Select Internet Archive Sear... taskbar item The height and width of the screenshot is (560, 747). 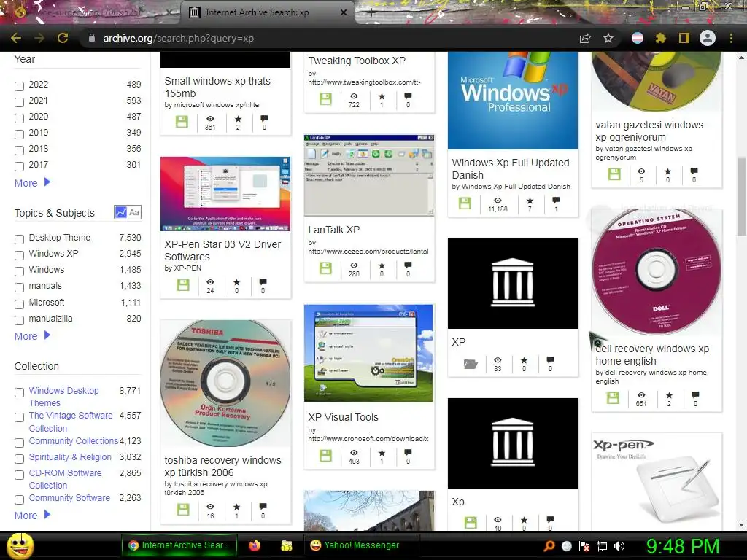point(179,545)
